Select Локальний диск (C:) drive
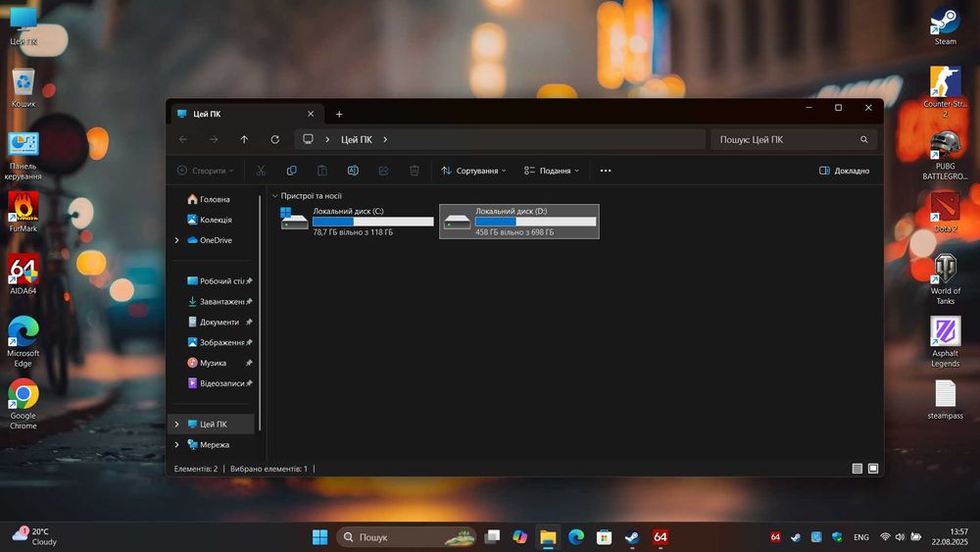The image size is (980, 552). [357, 222]
